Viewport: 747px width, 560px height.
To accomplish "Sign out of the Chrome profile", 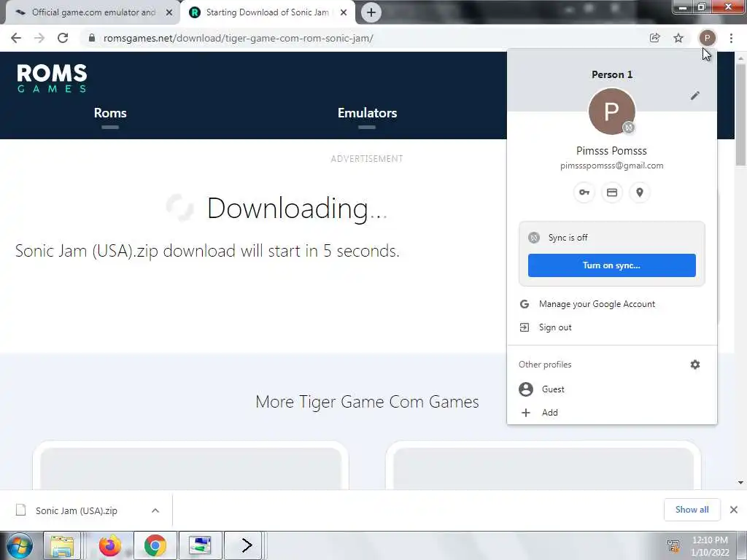I will [612, 327].
